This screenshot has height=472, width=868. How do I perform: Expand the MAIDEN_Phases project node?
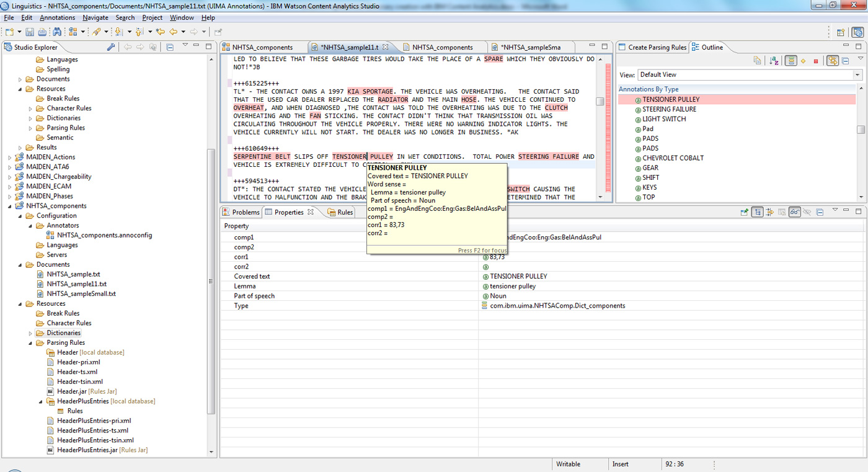point(9,196)
